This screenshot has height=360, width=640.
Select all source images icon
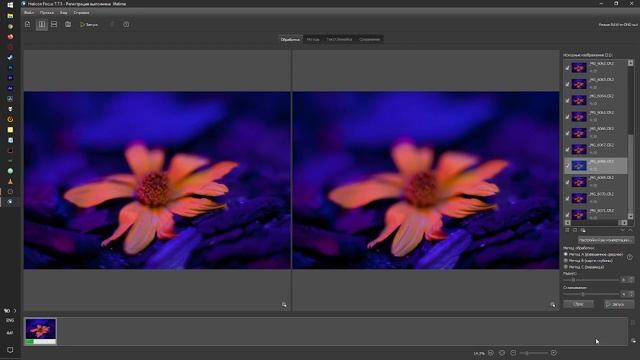(x=567, y=230)
